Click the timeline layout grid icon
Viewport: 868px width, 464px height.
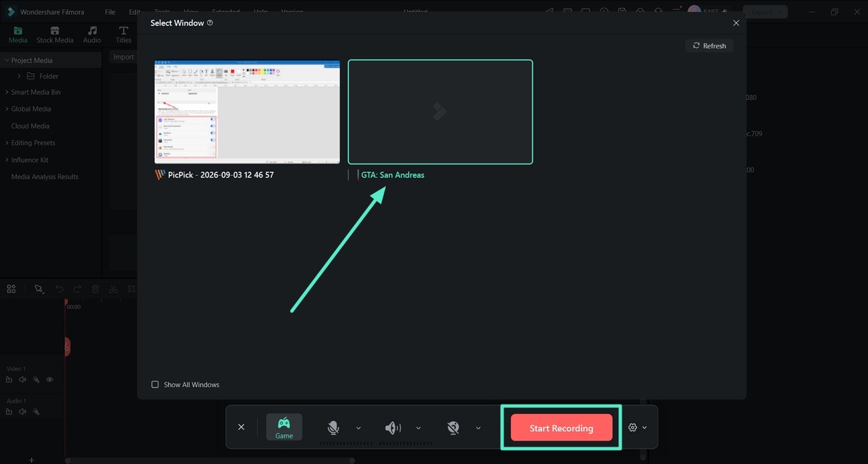click(x=11, y=289)
